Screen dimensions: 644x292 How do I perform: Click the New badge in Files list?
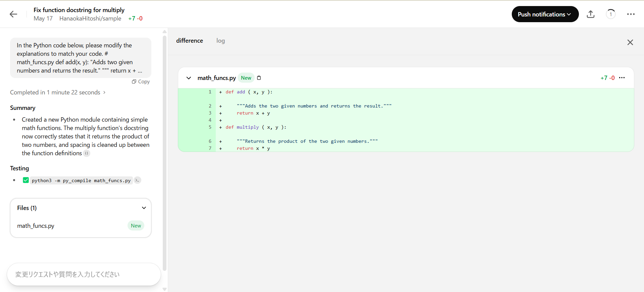[x=136, y=226]
